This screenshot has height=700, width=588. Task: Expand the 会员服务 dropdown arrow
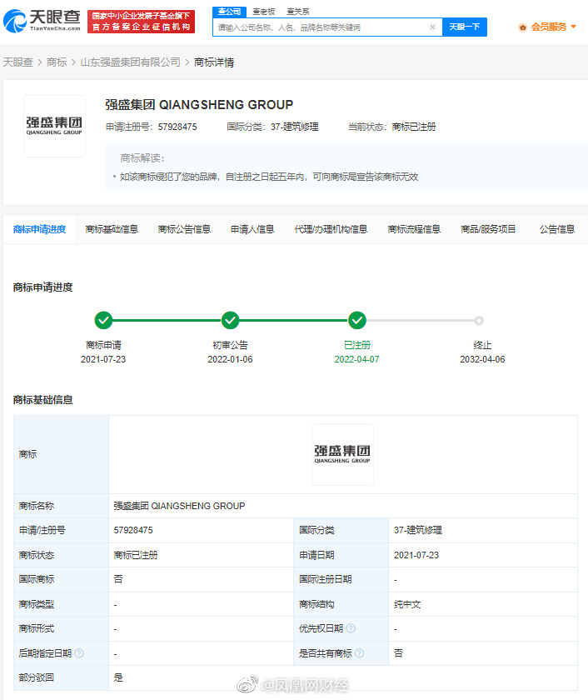click(x=573, y=27)
